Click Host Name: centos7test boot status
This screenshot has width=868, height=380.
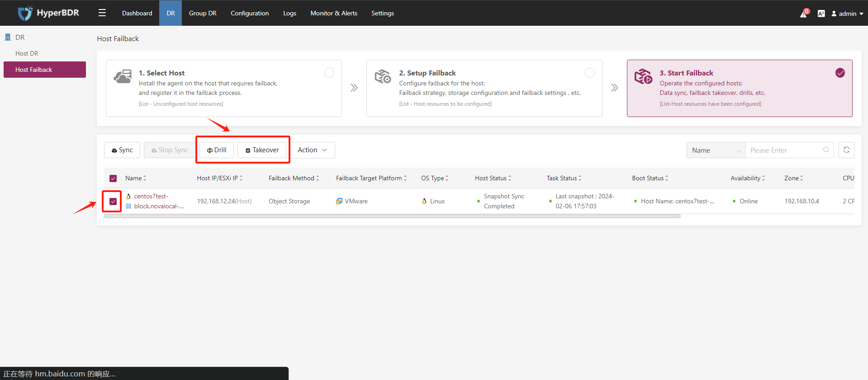[x=678, y=201]
